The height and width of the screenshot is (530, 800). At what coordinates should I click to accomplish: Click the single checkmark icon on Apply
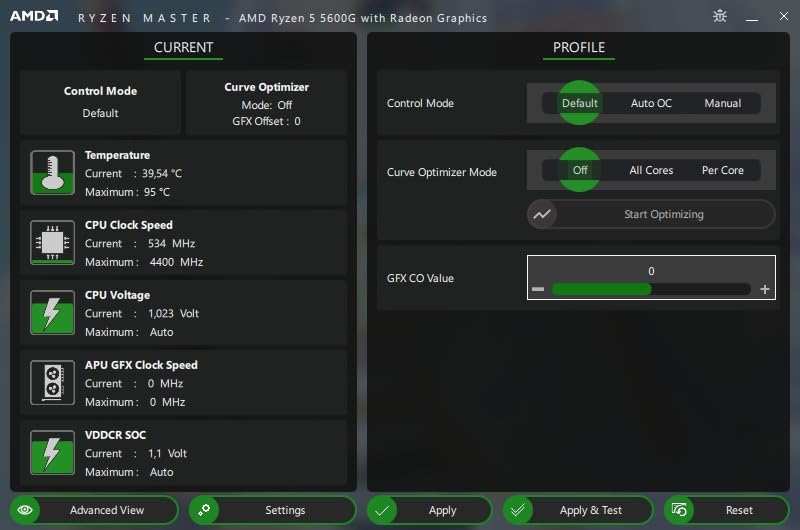pos(382,510)
